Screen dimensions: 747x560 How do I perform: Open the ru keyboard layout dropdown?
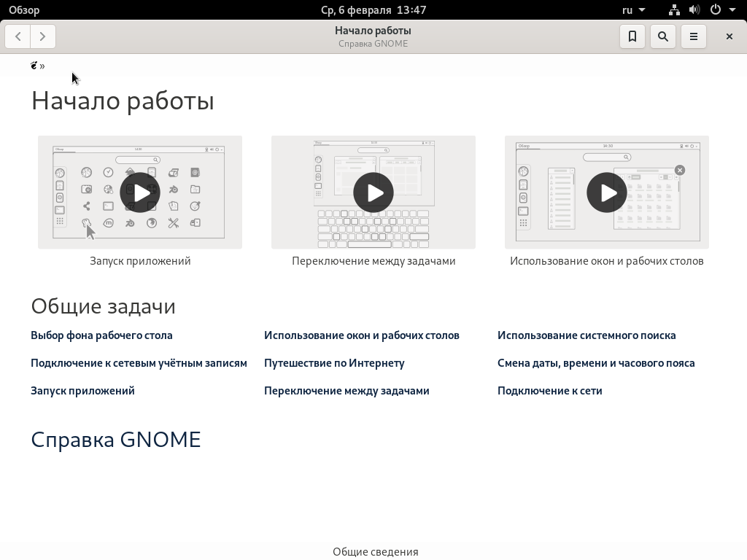[634, 10]
